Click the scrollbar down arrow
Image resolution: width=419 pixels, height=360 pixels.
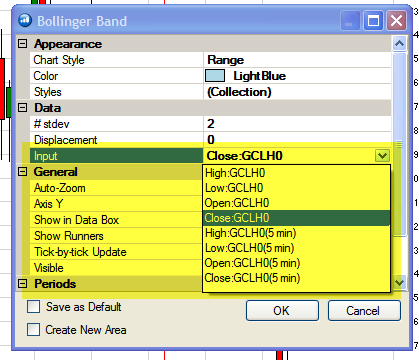pos(399,283)
